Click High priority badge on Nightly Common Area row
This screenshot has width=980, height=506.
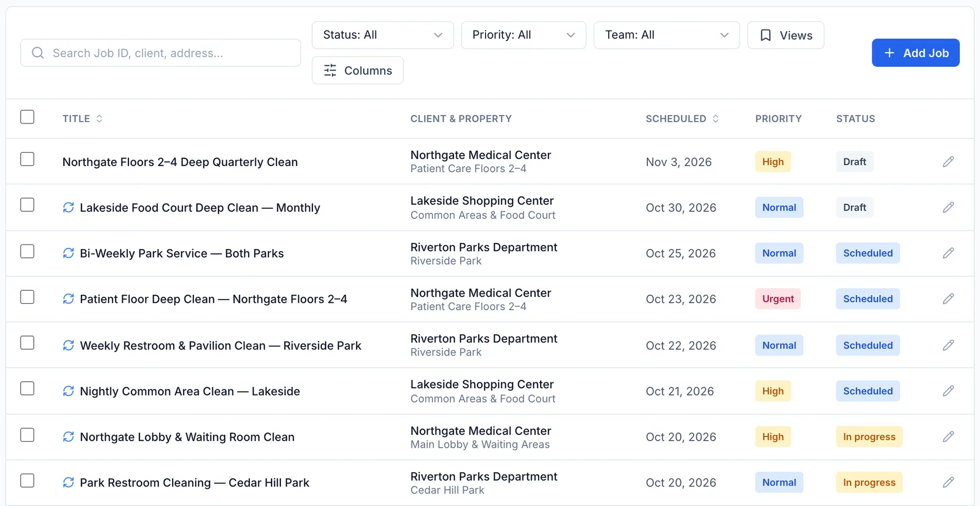click(x=773, y=391)
